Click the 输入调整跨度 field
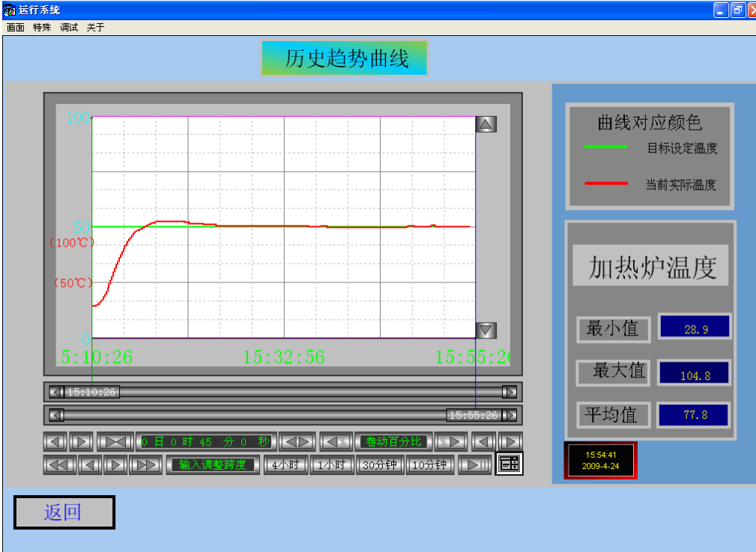The height and width of the screenshot is (552, 756). coord(213,464)
